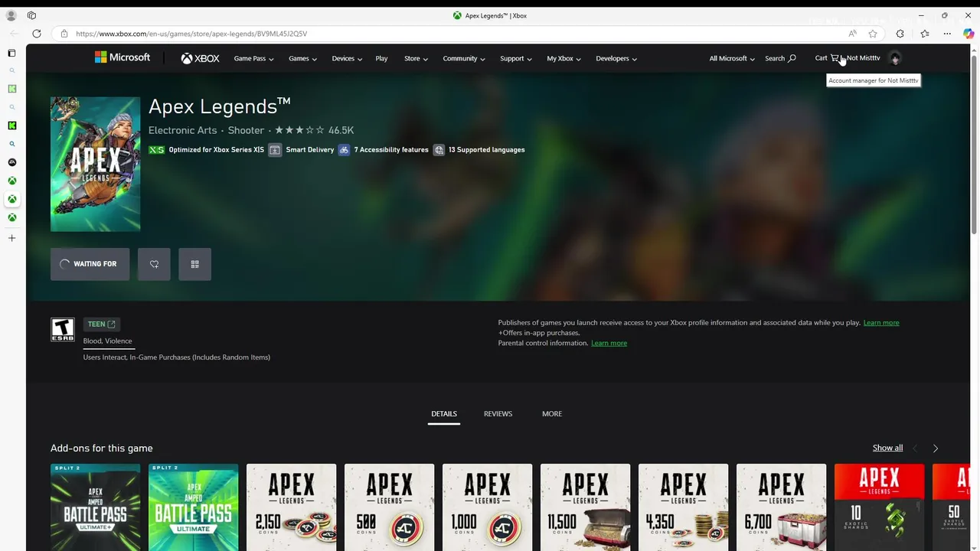Screen dimensions: 980x551
Task: Open the Search magnifier in Xbox header
Action: point(792,58)
